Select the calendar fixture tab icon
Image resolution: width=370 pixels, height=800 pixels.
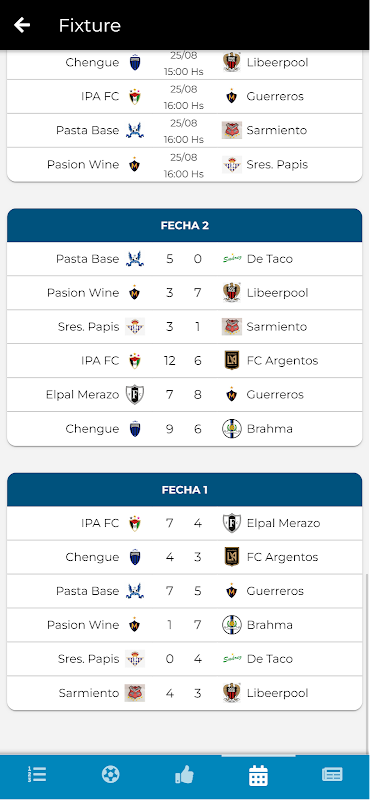tap(258, 776)
